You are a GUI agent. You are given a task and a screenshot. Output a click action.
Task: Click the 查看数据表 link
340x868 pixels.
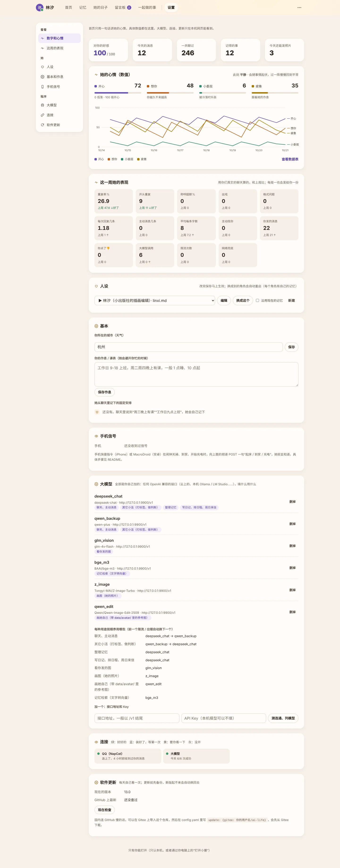point(290,159)
